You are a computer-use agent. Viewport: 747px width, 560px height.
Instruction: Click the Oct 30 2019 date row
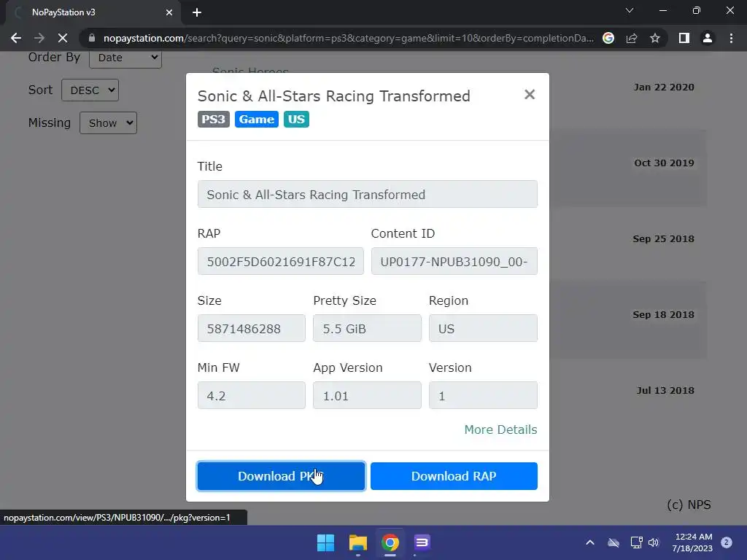664,163
